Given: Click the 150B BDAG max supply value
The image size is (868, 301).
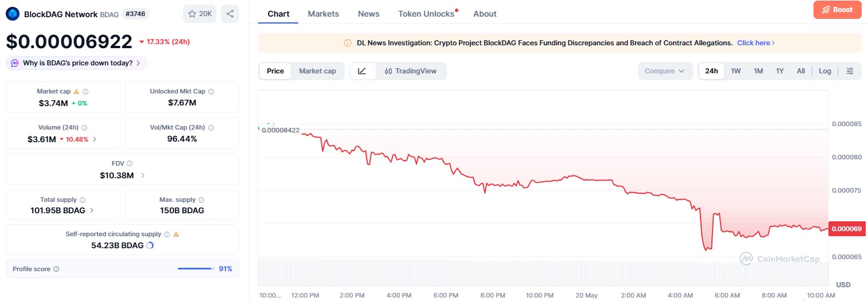Looking at the screenshot, I should point(182,210).
